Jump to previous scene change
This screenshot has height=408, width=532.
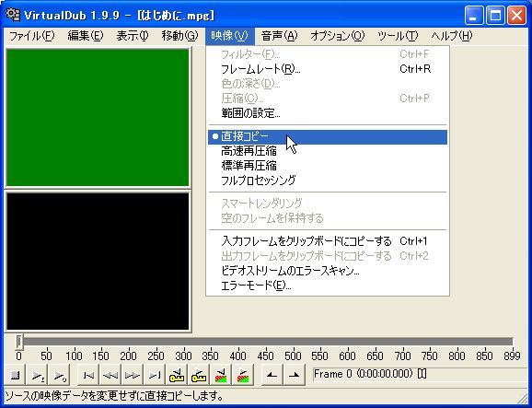pyautogui.click(x=221, y=375)
